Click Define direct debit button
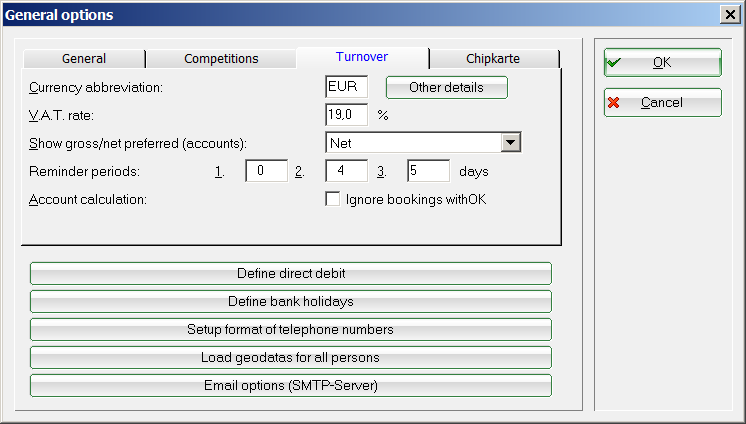Screen dimensions: 746x424 291,273
